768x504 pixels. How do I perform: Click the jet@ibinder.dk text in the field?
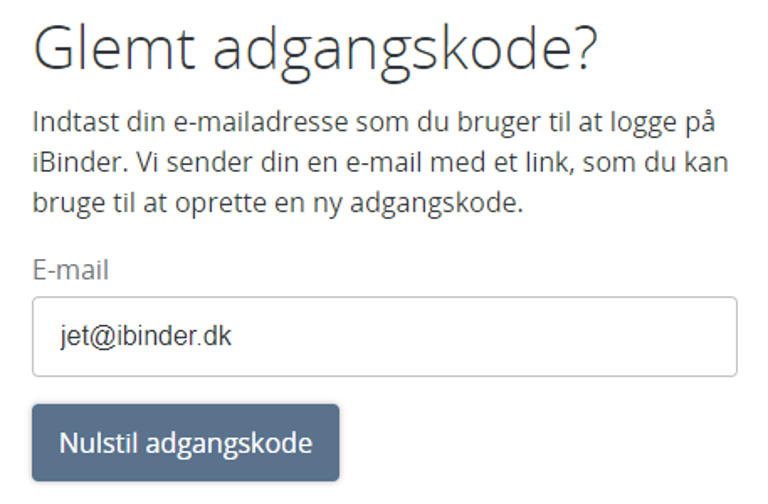pos(145,336)
